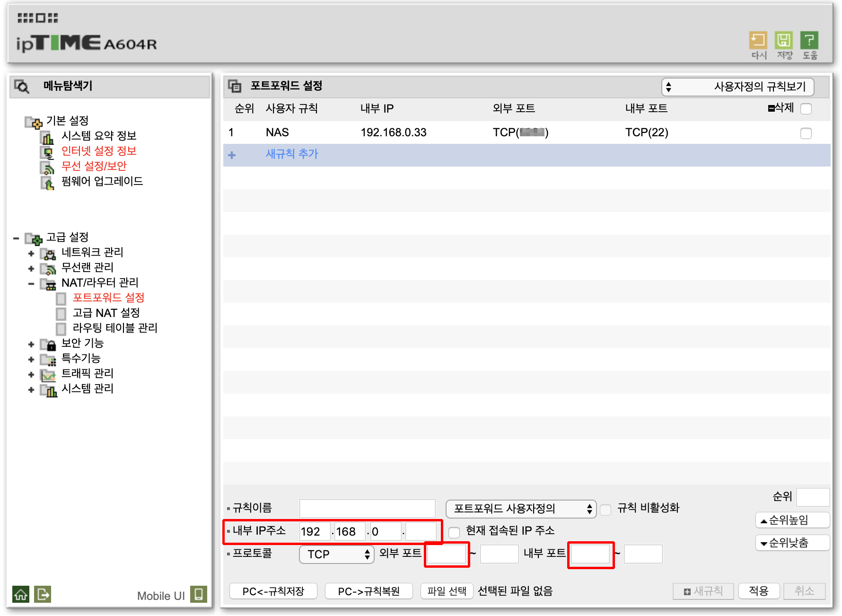The width and height of the screenshot is (842, 616).
Task: Click the Mobile UI phone icon
Action: pyautogui.click(x=199, y=594)
